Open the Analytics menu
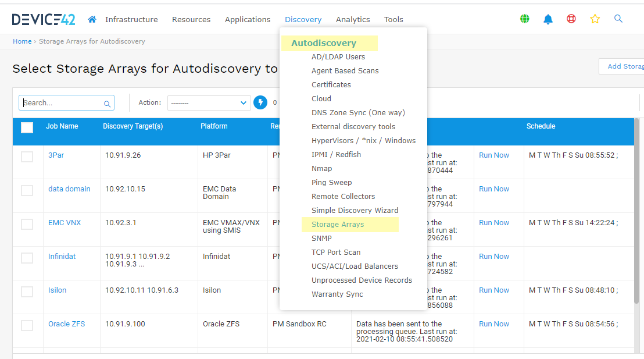644x359 pixels. (353, 19)
